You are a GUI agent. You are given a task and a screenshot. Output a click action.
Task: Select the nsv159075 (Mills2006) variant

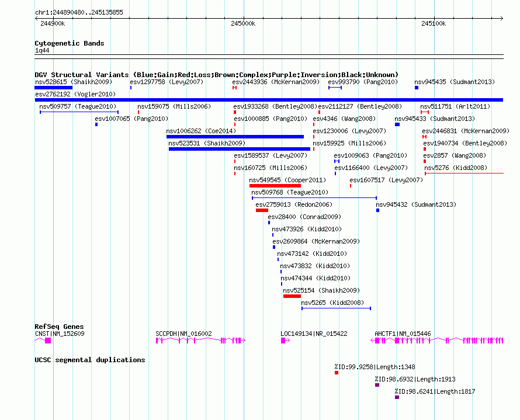(x=174, y=106)
